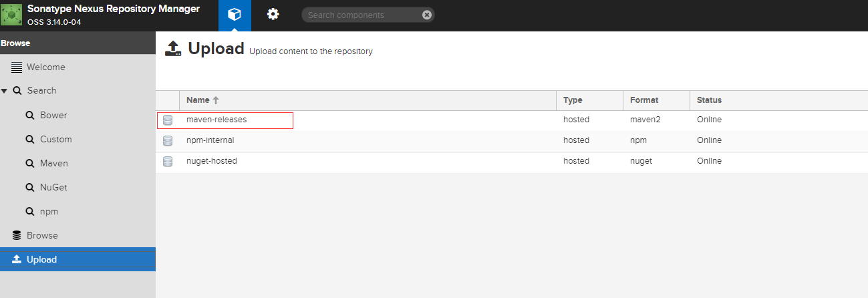868x298 pixels.
Task: Sort the list by Format column
Action: (x=644, y=100)
